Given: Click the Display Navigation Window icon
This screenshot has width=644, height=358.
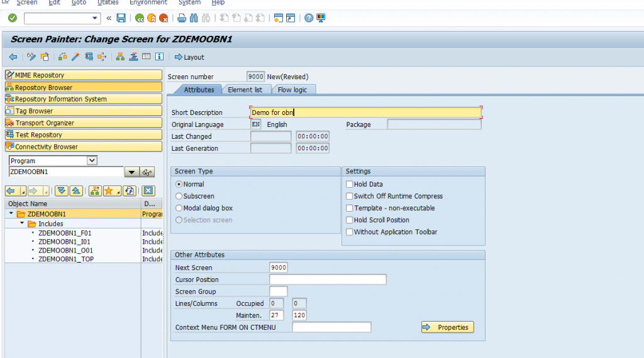Looking at the screenshot, I should tap(133, 57).
